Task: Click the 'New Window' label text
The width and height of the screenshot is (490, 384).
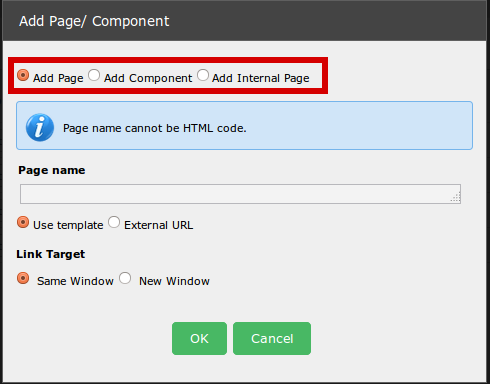Action: [174, 281]
